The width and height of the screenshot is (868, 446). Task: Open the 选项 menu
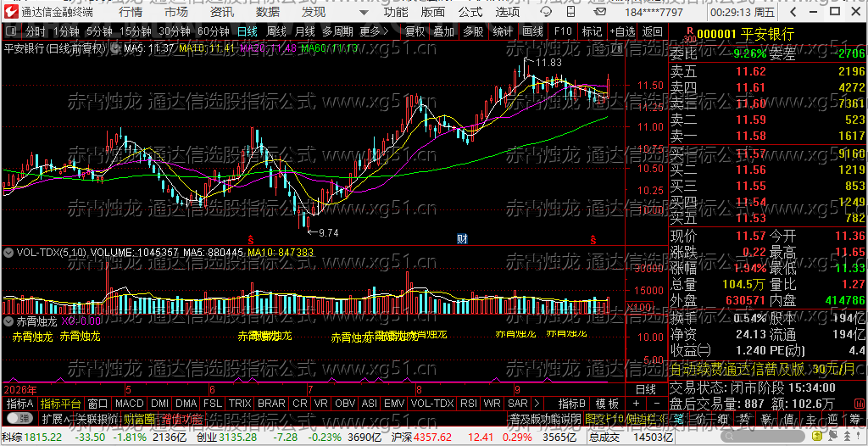(x=507, y=12)
